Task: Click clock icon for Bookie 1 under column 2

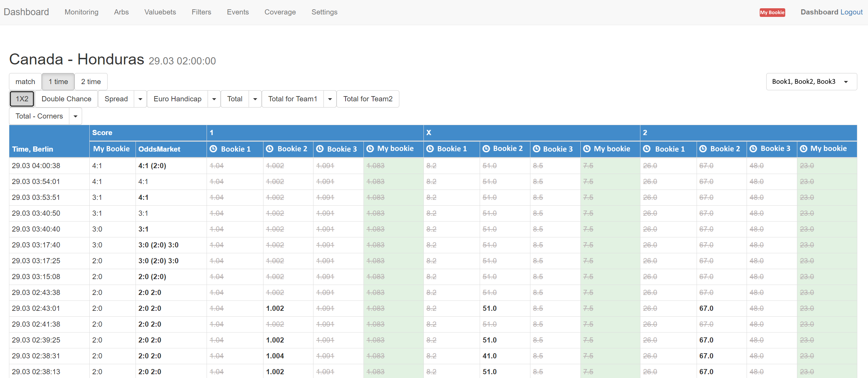Action: click(x=647, y=149)
